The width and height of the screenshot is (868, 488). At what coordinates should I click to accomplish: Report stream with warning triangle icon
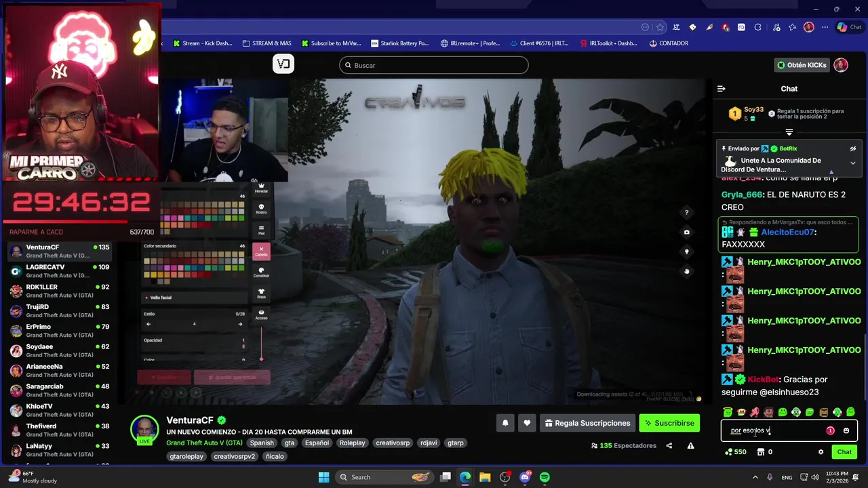(690, 446)
